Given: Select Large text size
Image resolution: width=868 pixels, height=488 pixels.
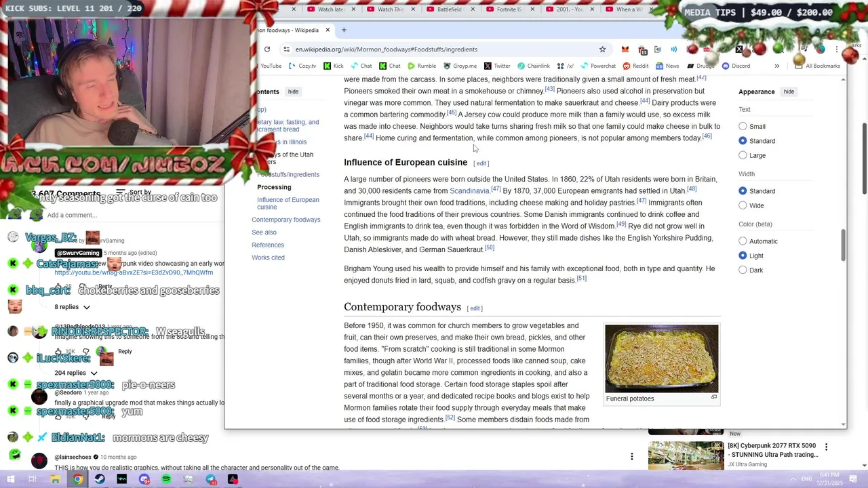Looking at the screenshot, I should coord(743,156).
